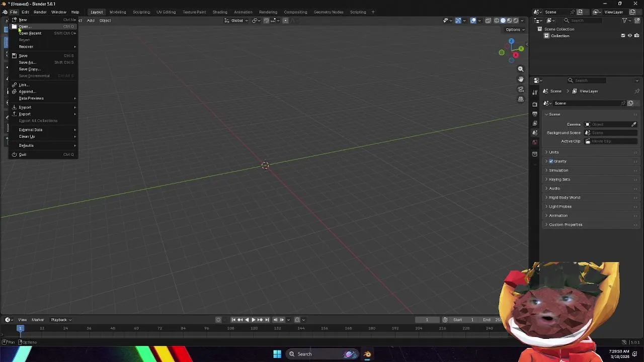This screenshot has width=644, height=362.
Task: Choose Quit in File menu
Action: click(x=43, y=155)
